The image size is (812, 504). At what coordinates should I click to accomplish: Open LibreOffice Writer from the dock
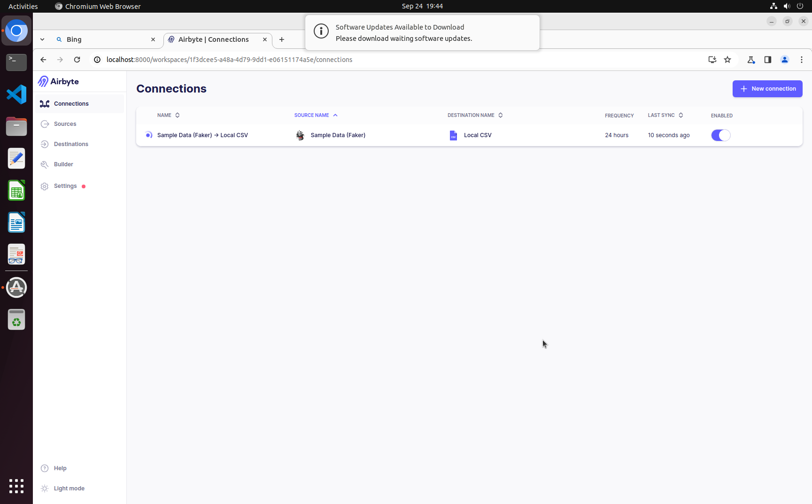click(x=16, y=222)
